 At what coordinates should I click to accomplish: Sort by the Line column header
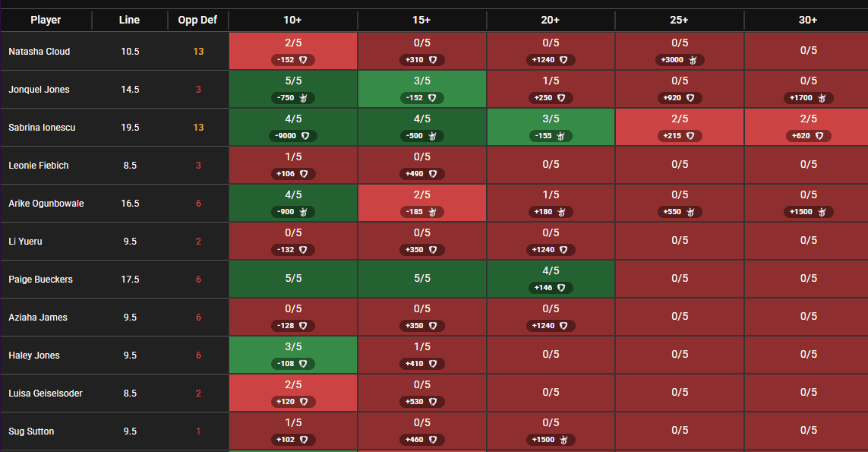click(x=129, y=20)
